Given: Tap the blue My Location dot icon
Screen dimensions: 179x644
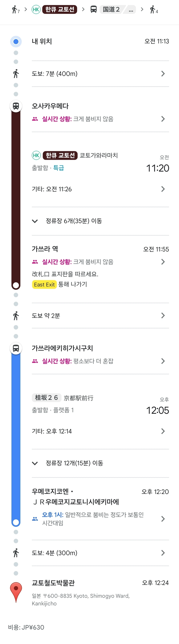Looking at the screenshot, I should [16, 41].
